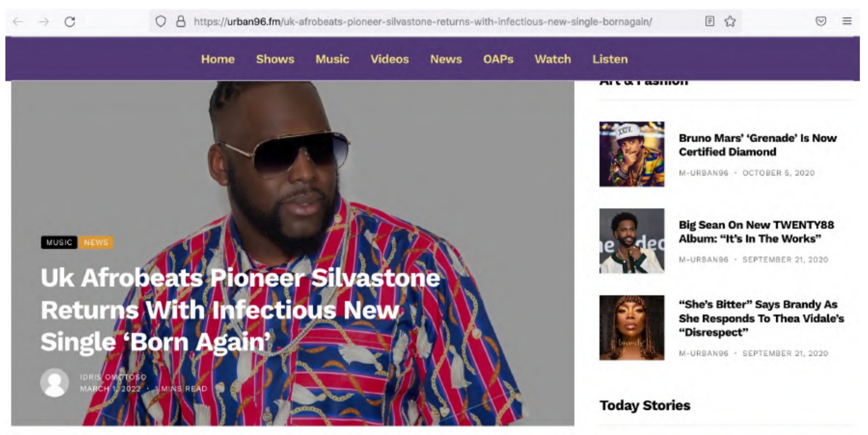The width and height of the screenshot is (868, 435).
Task: Open the browser hamburger menu
Action: pyautogui.click(x=847, y=21)
